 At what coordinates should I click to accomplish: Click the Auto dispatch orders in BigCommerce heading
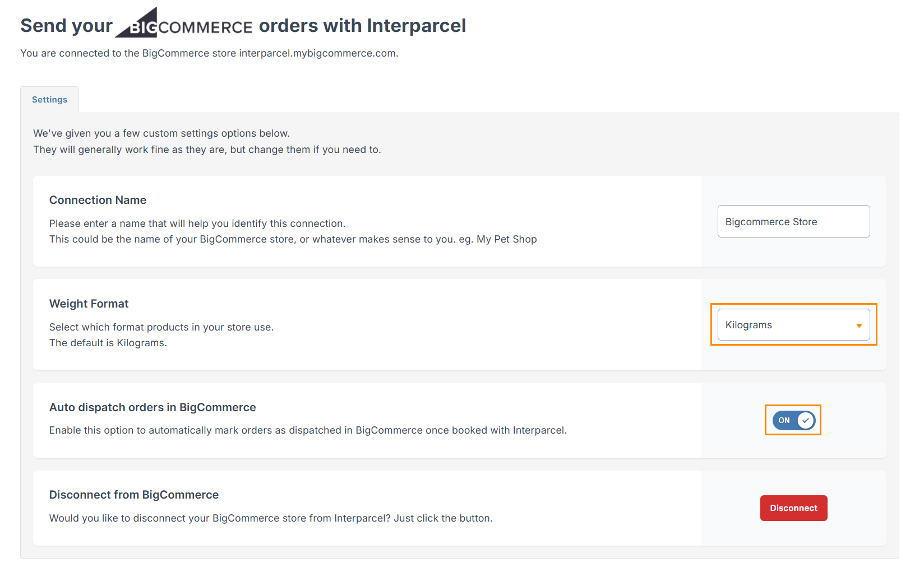(153, 407)
